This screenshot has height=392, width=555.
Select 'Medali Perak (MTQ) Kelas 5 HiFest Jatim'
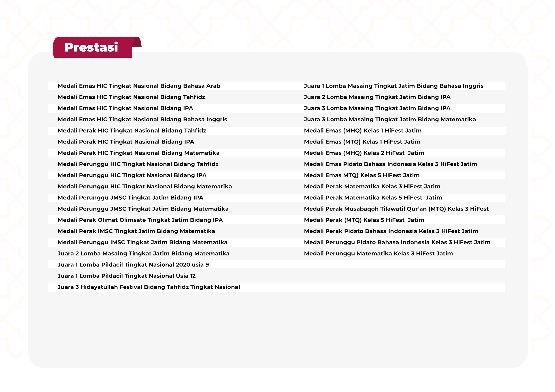[364, 220]
